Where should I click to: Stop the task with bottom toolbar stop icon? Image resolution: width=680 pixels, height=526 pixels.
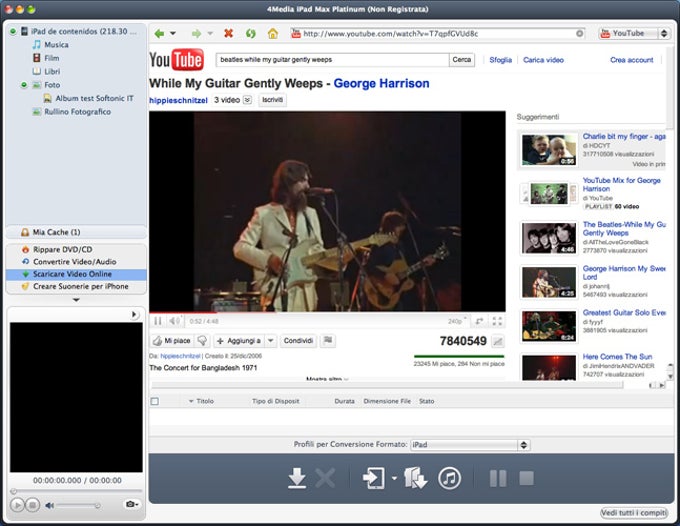(x=526, y=478)
